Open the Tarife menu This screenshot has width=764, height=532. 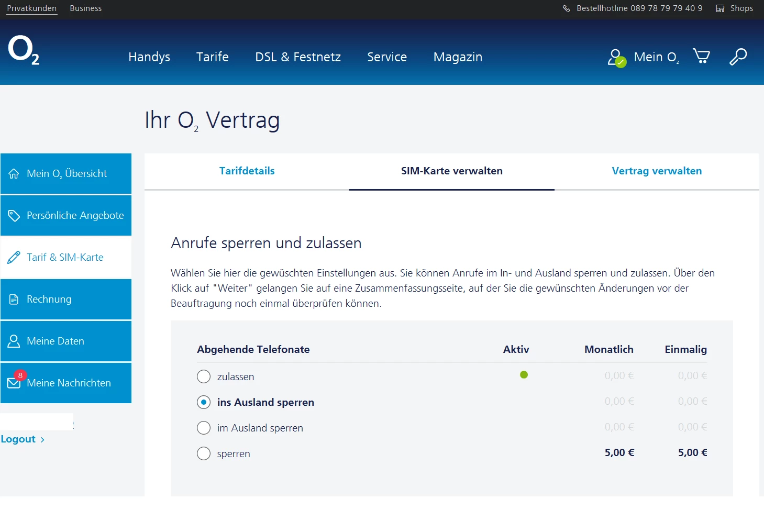tap(213, 57)
